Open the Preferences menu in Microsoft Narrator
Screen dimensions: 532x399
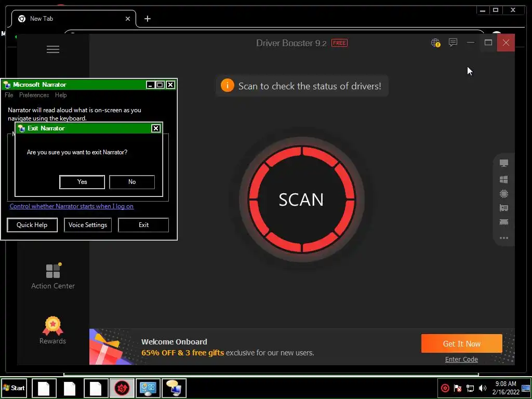pyautogui.click(x=34, y=95)
